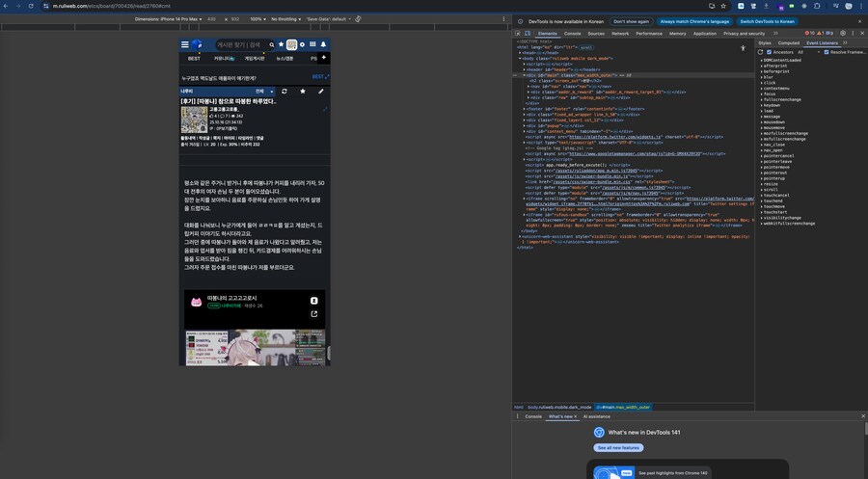Click the pencil write-post icon
This screenshot has height=479, width=868.
point(321,92)
